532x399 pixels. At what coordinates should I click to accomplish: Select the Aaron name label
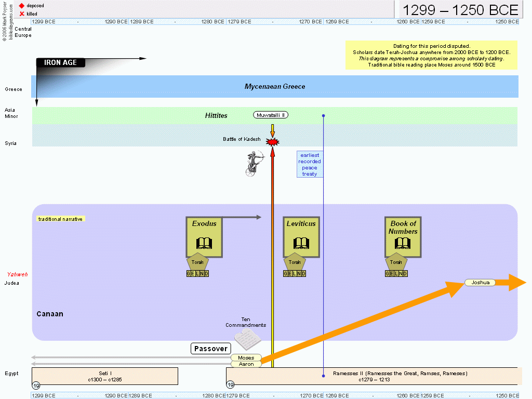pyautogui.click(x=246, y=364)
